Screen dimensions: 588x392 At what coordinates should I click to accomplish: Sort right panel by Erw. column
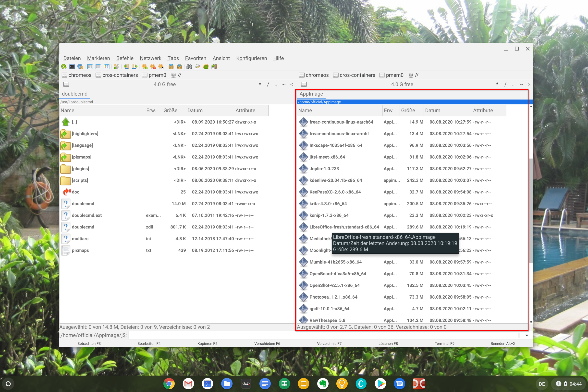click(x=391, y=111)
